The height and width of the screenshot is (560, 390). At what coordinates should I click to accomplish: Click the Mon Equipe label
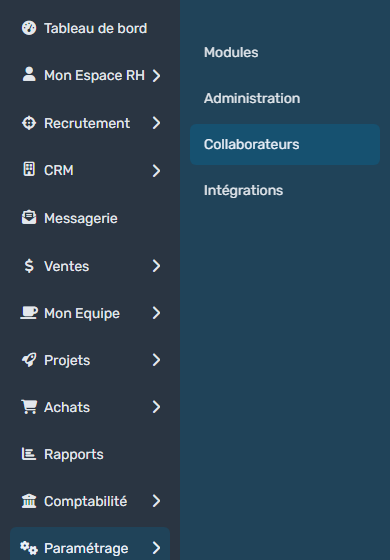click(x=82, y=314)
